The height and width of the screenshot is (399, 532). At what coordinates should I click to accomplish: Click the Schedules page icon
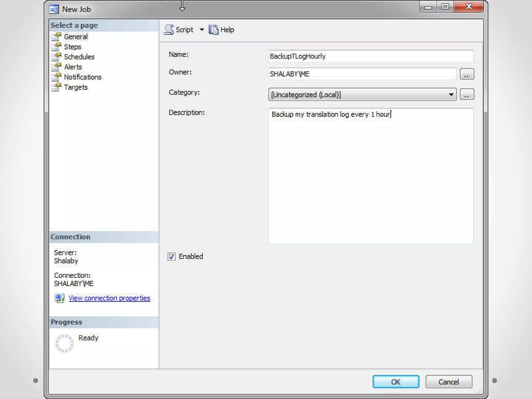56,57
